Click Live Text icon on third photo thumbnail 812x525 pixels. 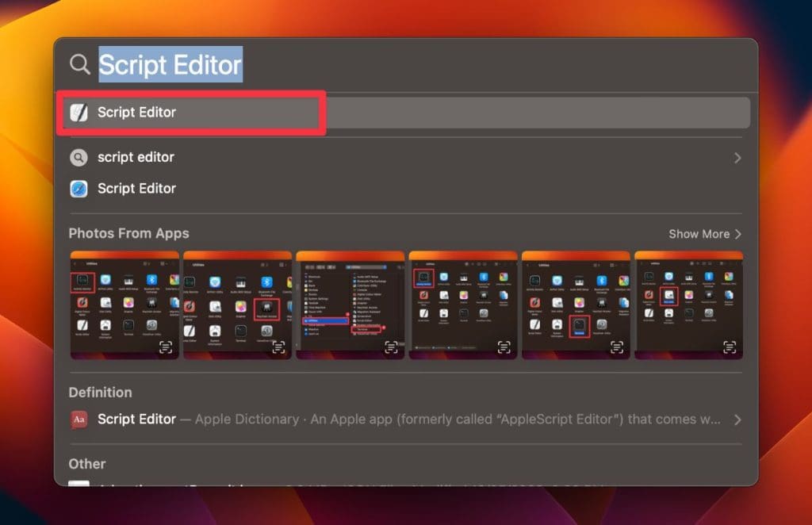point(391,347)
